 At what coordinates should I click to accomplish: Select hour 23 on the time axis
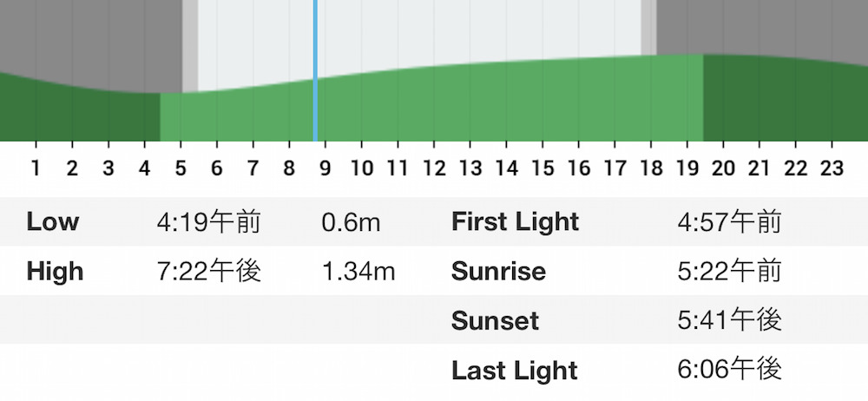[x=832, y=168]
